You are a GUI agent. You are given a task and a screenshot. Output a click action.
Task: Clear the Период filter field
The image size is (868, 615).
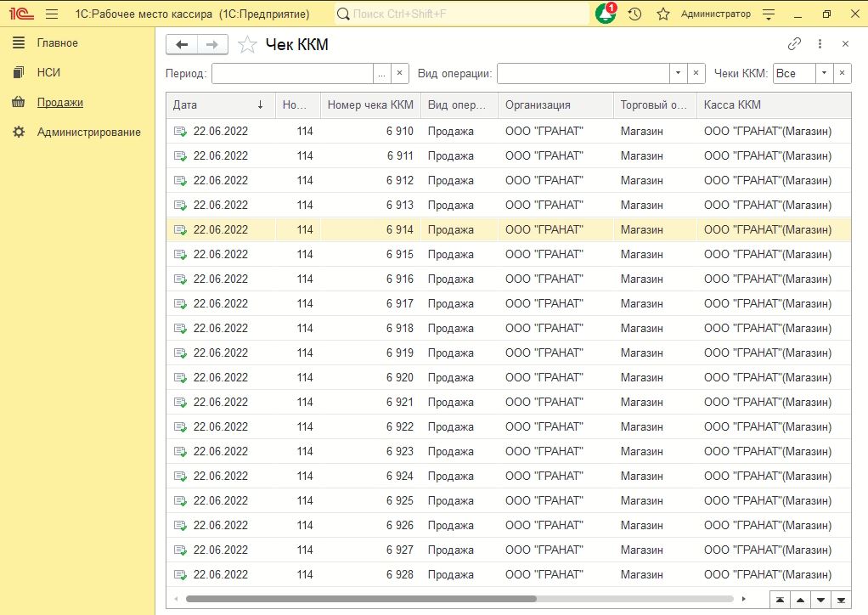point(400,74)
